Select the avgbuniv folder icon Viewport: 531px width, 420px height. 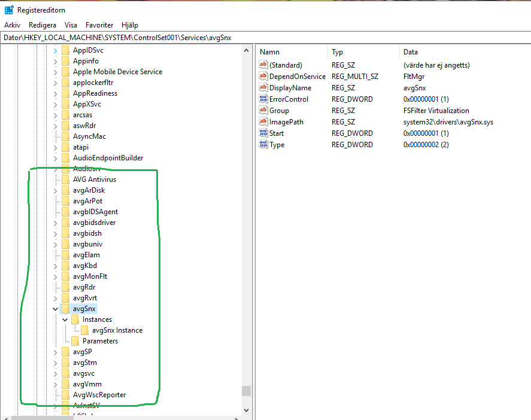[x=66, y=244]
